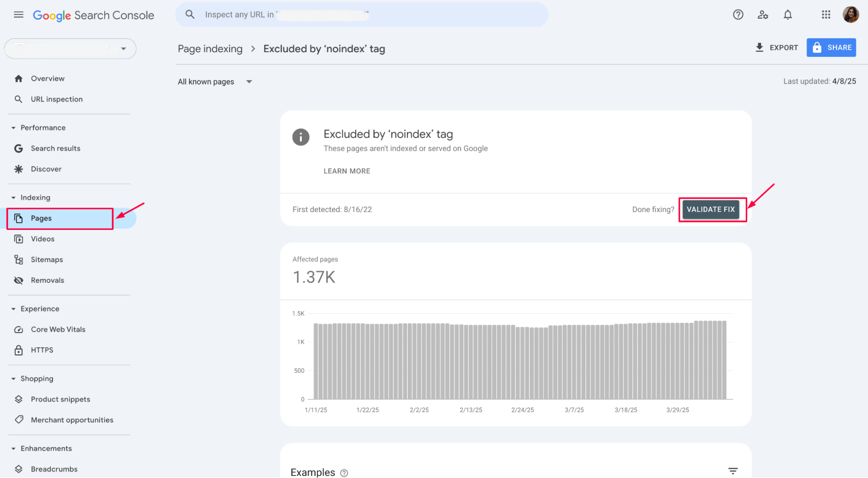Open the Examples help question icon
The image size is (868, 478).
pos(344,473)
